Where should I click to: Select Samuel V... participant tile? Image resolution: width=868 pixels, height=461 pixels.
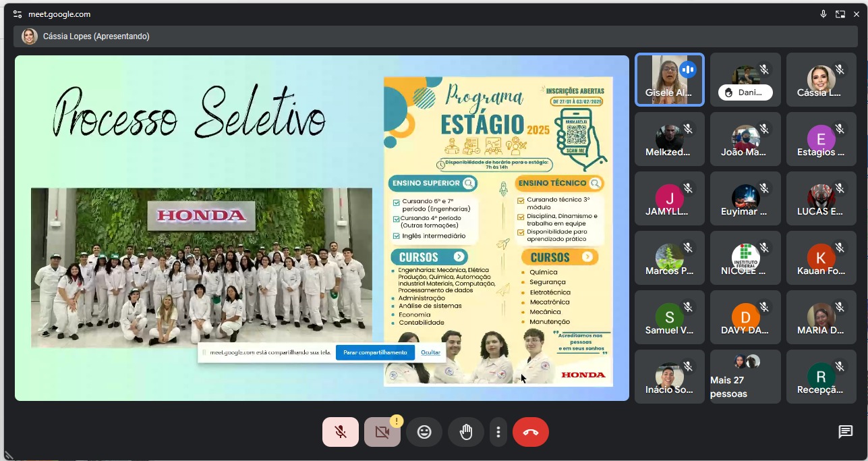pyautogui.click(x=670, y=317)
